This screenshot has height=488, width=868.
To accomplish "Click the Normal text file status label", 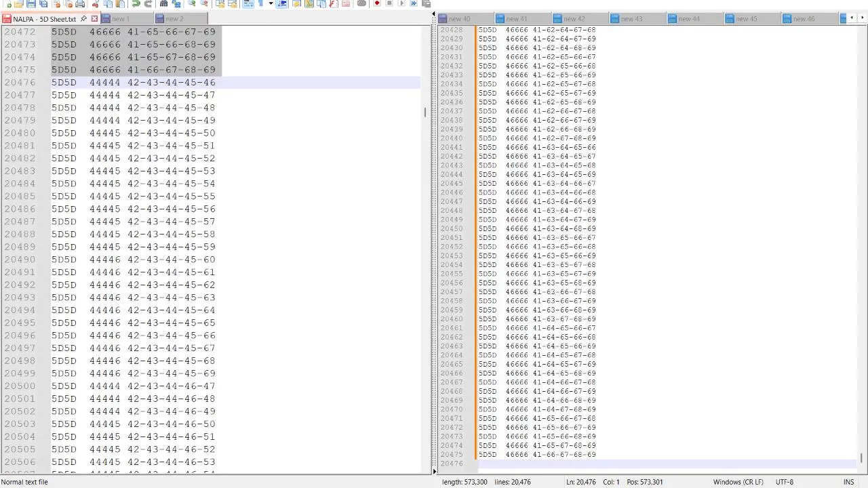I will click(24, 482).
